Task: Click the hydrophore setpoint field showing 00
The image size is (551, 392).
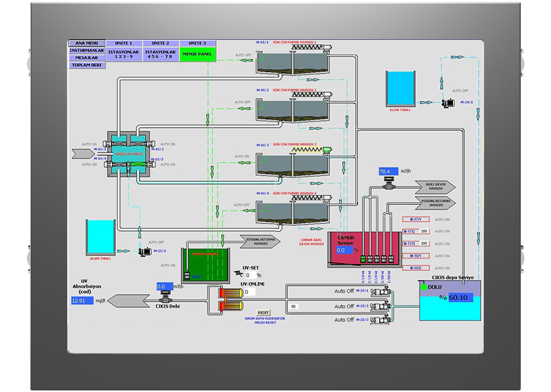Action: pos(294,307)
